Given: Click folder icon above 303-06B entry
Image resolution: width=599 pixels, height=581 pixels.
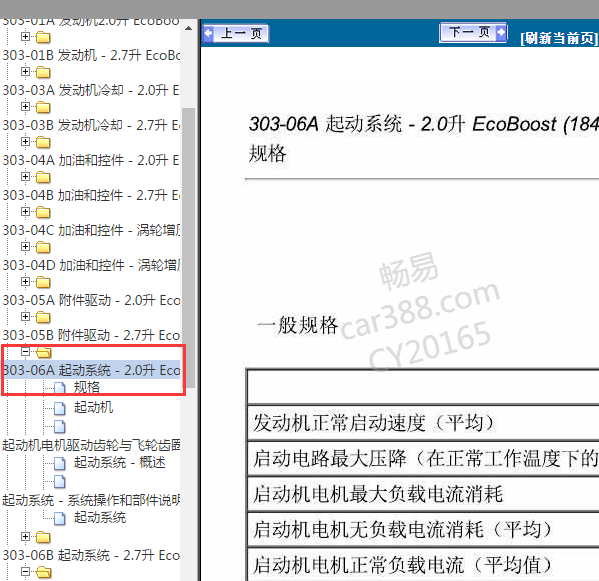Looking at the screenshot, I should [43, 537].
